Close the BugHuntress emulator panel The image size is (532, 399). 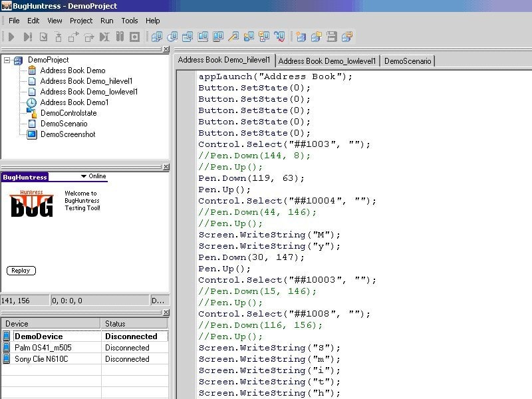(166, 167)
